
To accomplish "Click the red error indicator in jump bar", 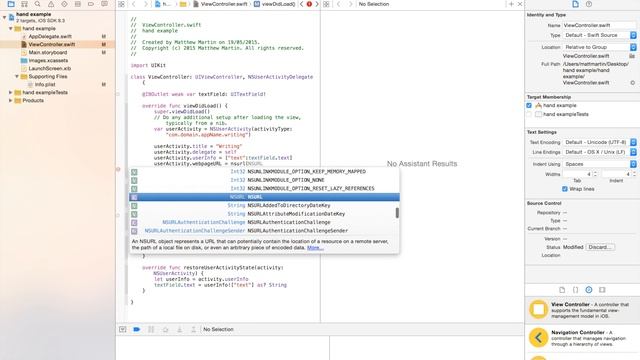I will pos(309,4).
